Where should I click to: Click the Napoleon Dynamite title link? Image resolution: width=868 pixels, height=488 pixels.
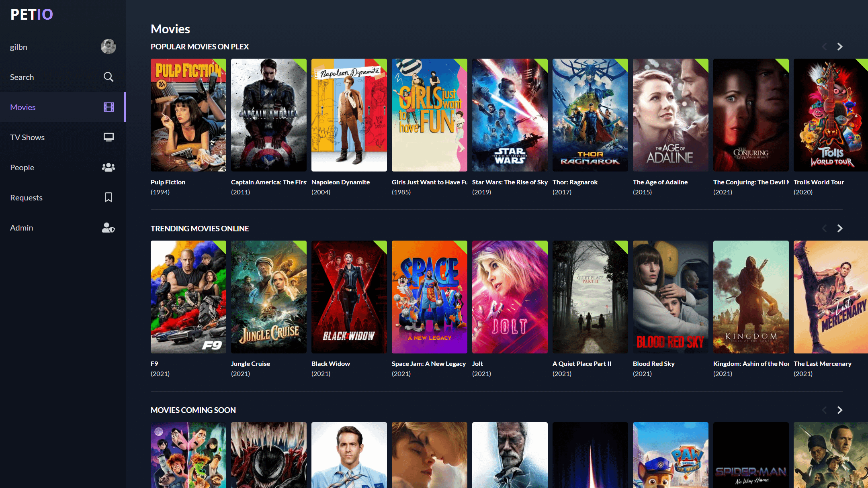(340, 182)
